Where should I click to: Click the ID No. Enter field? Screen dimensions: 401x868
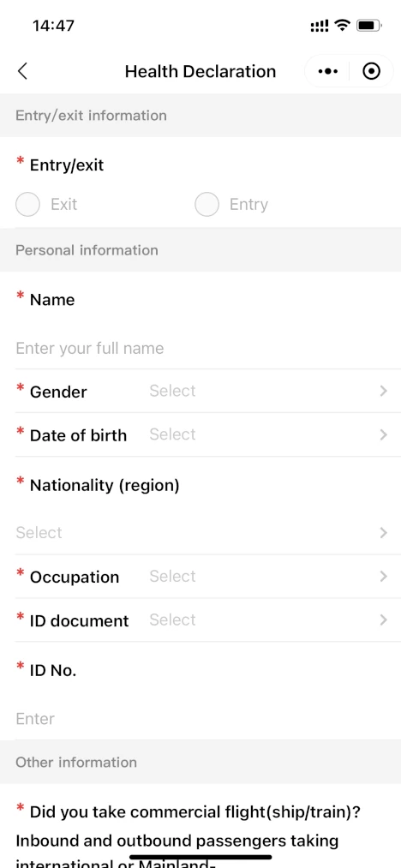pos(208,719)
